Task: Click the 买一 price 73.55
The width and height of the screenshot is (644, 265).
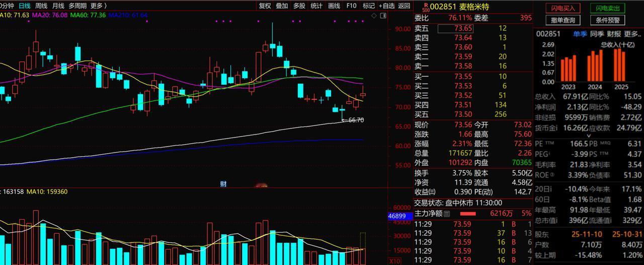Action: pyautogui.click(x=463, y=77)
